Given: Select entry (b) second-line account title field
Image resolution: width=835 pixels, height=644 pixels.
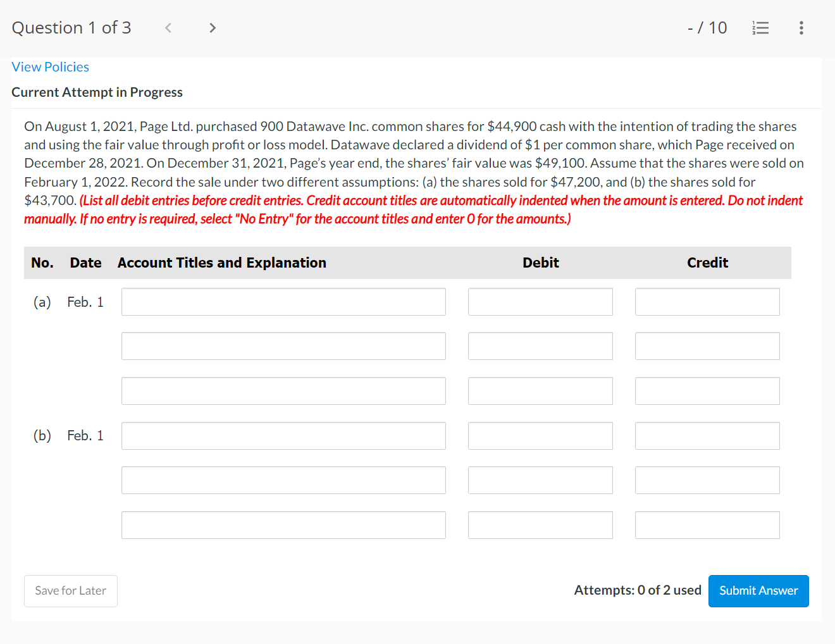Looking at the screenshot, I should [x=283, y=480].
